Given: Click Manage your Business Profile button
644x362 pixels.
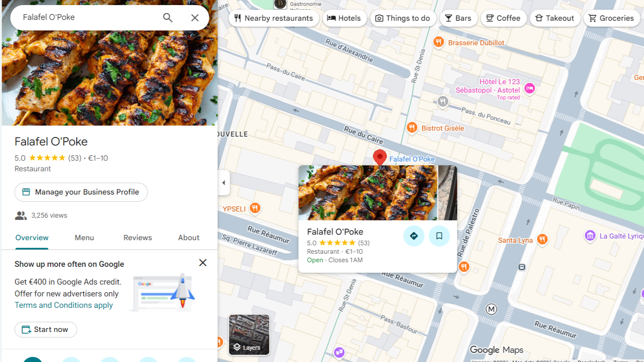Looking at the screenshot, I should (x=81, y=192).
